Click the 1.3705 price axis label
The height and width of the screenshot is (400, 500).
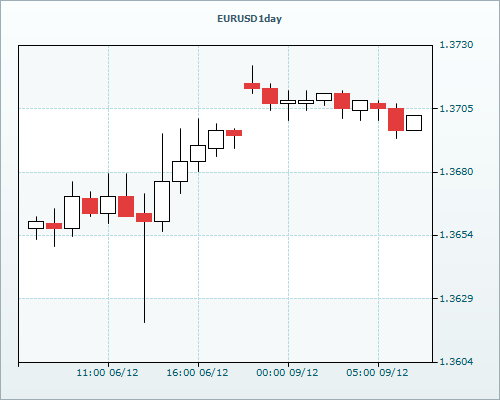pos(456,108)
